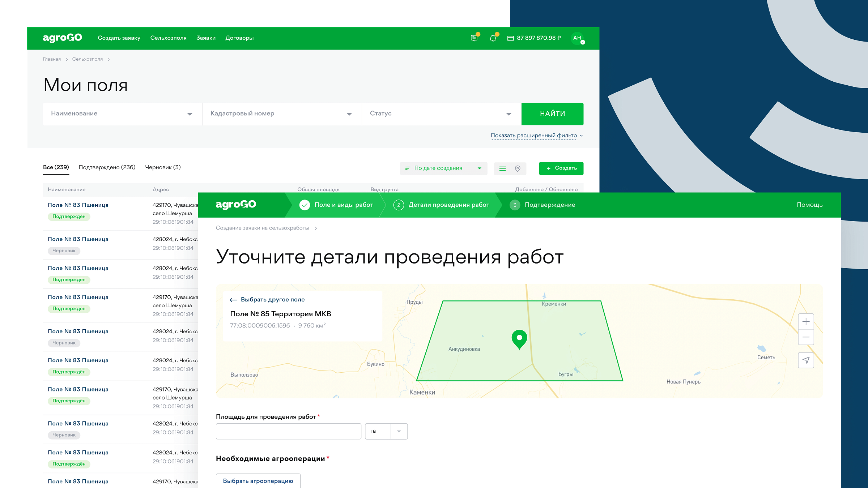Open the По дате создания sort dropdown
868x488 pixels.
pyautogui.click(x=443, y=168)
